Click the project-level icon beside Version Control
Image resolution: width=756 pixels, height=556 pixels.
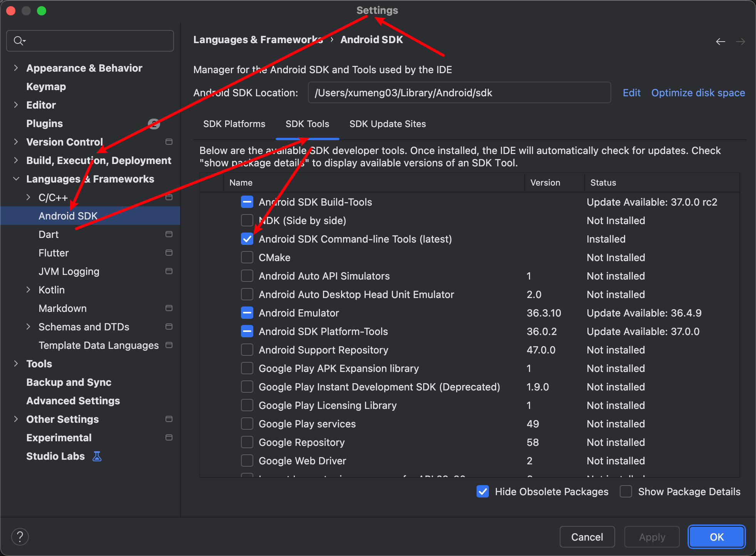coord(169,142)
